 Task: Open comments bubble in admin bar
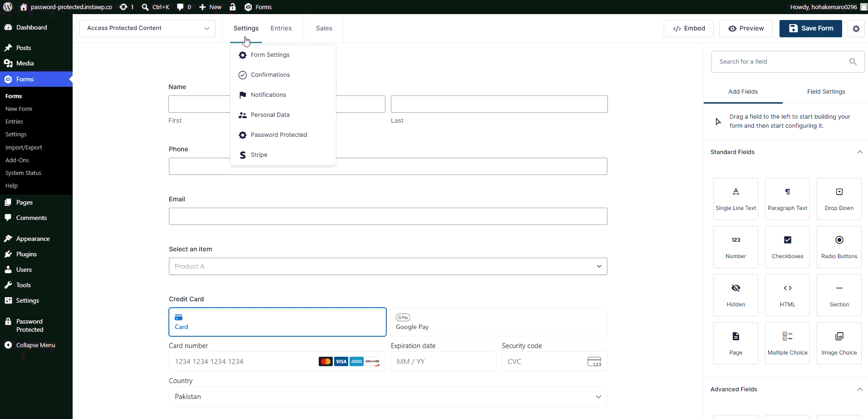pyautogui.click(x=183, y=7)
